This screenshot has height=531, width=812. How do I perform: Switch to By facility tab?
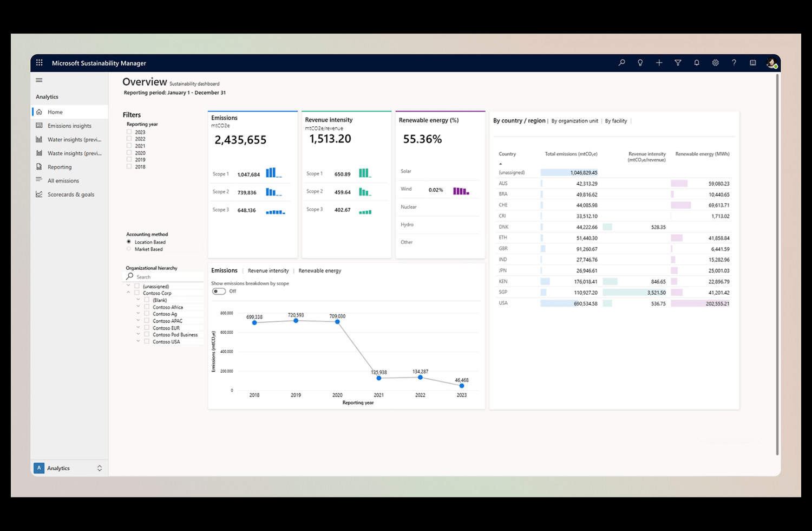click(616, 121)
